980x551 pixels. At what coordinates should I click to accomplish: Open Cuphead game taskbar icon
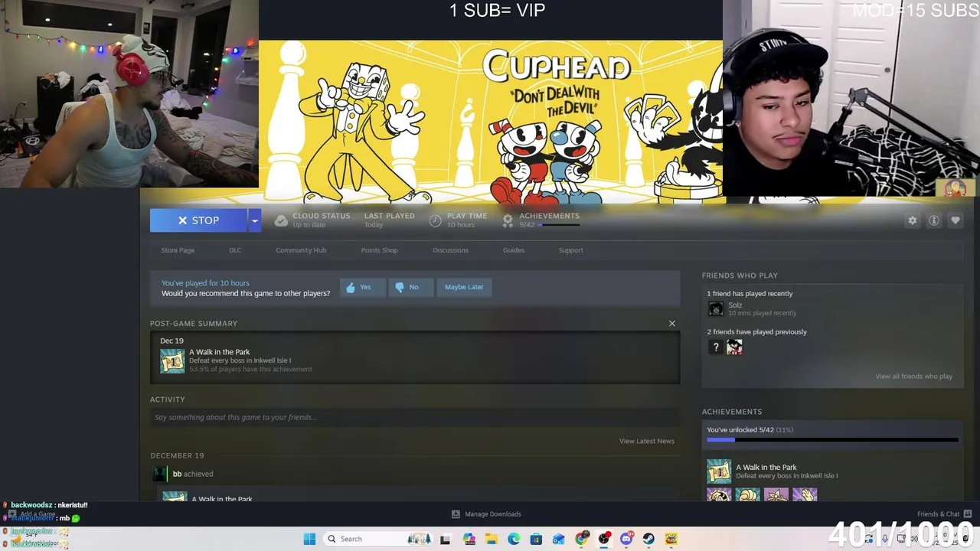point(671,539)
